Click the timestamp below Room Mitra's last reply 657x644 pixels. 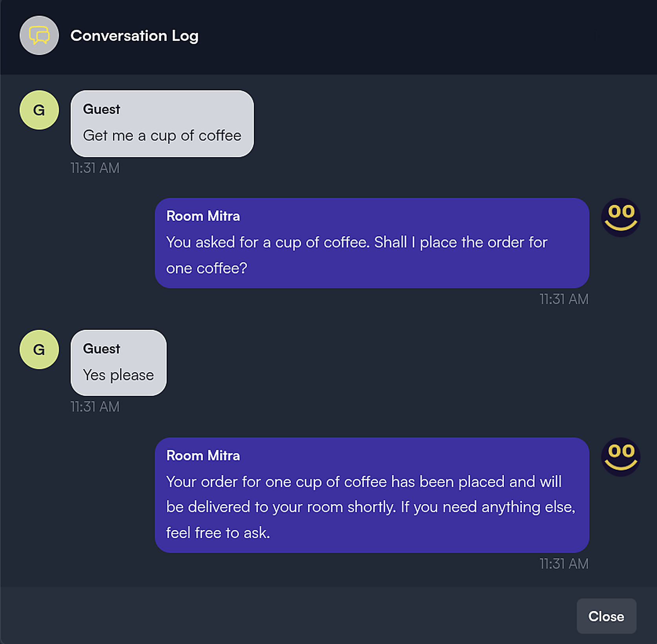coord(563,564)
